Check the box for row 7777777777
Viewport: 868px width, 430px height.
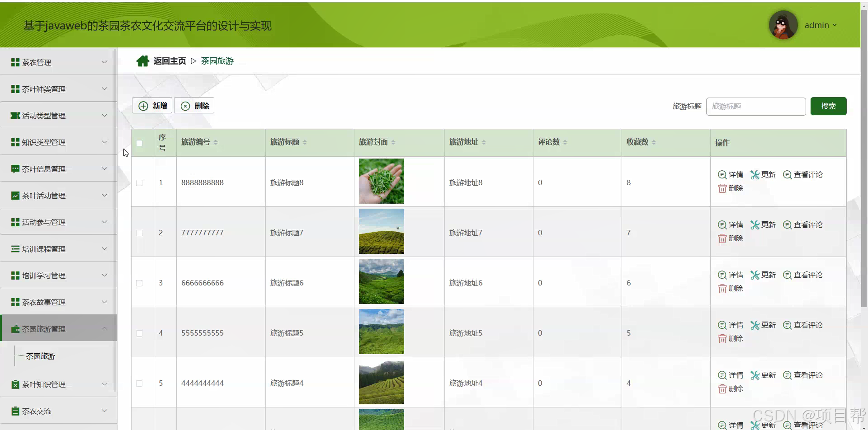pos(139,233)
